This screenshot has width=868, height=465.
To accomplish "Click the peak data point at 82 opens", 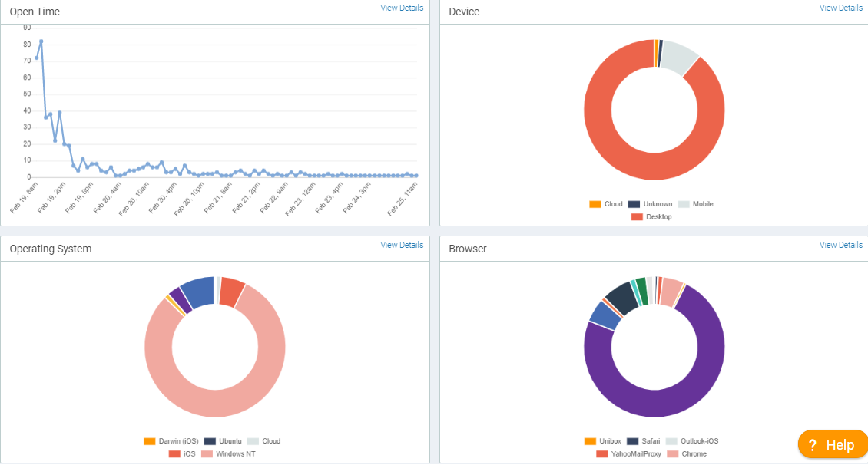I will tap(41, 41).
